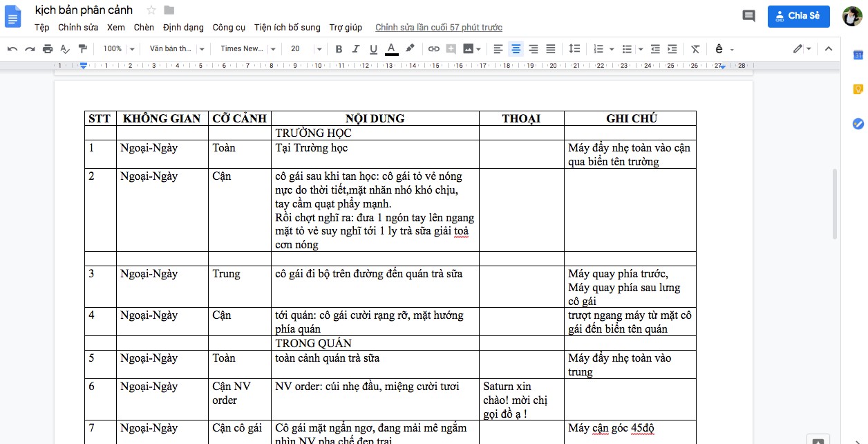
Task: Center-align the text
Action: (516, 49)
